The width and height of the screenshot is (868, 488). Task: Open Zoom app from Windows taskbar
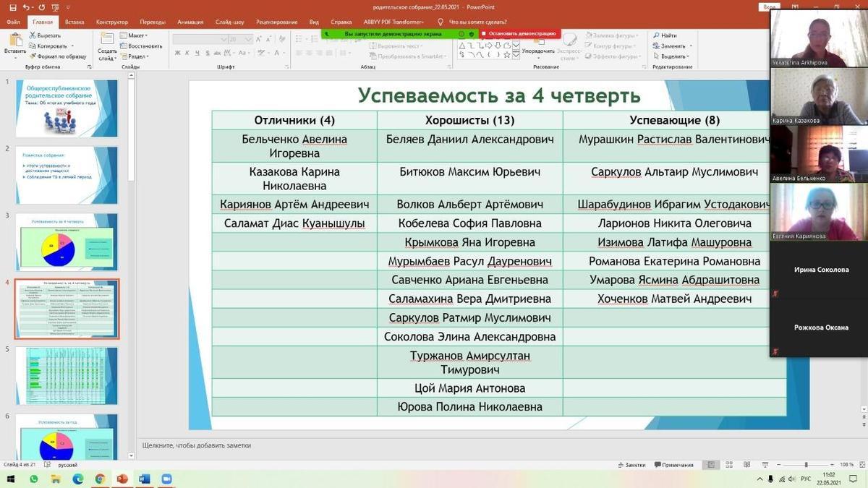[x=166, y=479]
